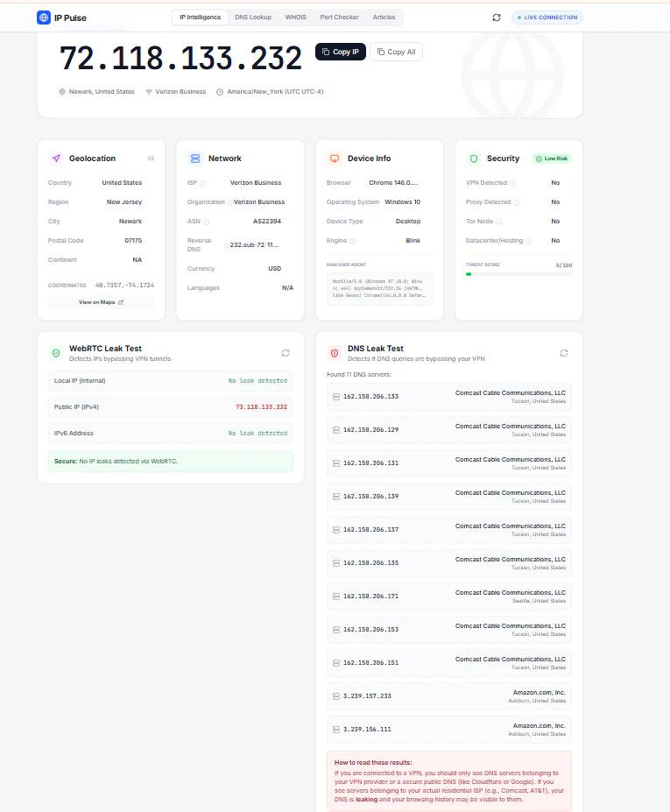This screenshot has height=812, width=670.
Task: Click the info icon next to ISP
Action: [203, 183]
